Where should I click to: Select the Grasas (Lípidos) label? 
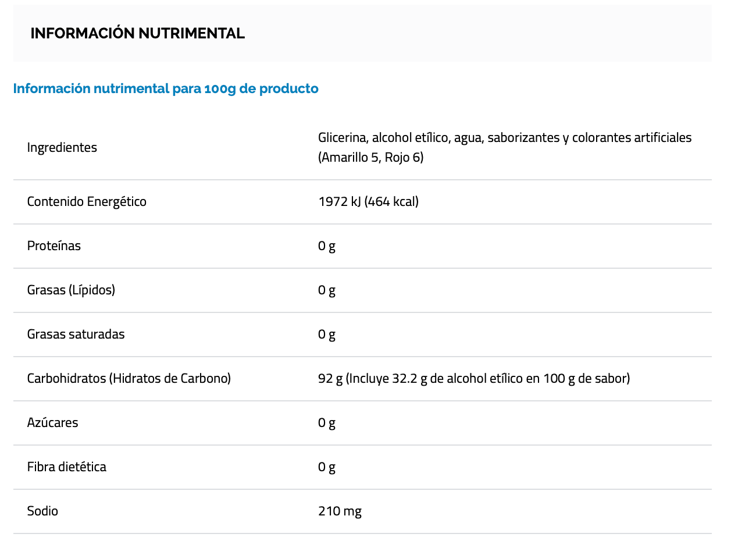(x=71, y=290)
